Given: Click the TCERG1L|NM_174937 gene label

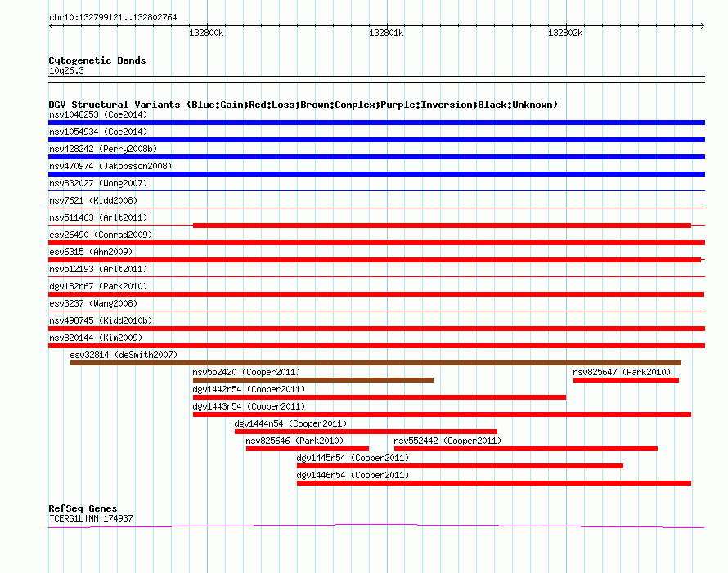Looking at the screenshot, I should [91, 519].
